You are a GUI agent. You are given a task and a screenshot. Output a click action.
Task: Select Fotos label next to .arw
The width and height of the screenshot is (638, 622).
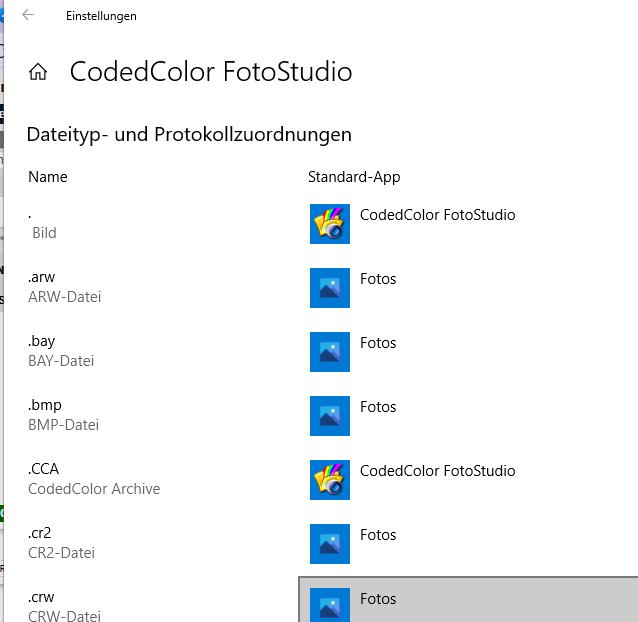click(378, 279)
